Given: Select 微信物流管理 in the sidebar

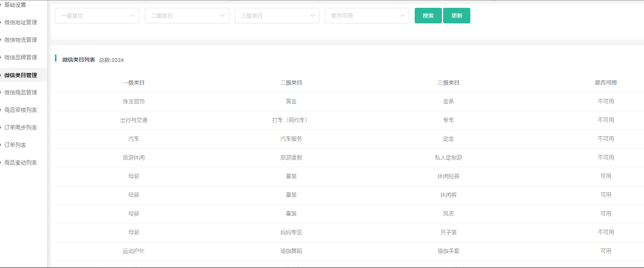Looking at the screenshot, I should click(21, 40).
